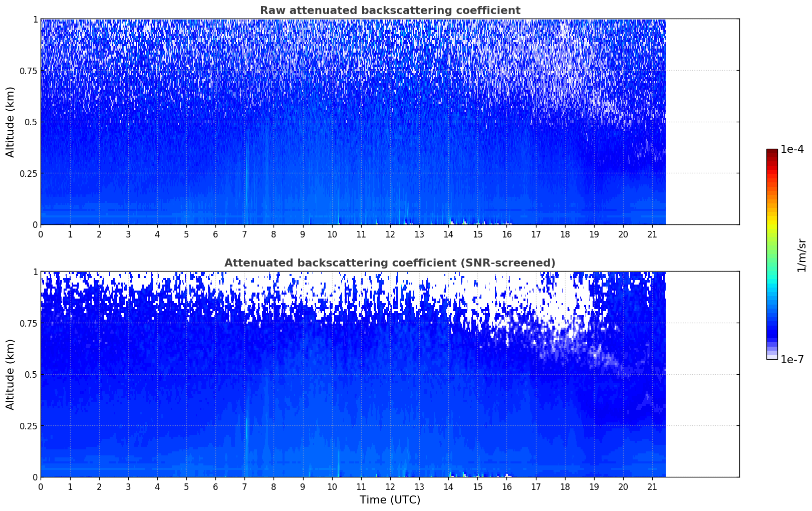Click the color scale bar

[x=772, y=254]
